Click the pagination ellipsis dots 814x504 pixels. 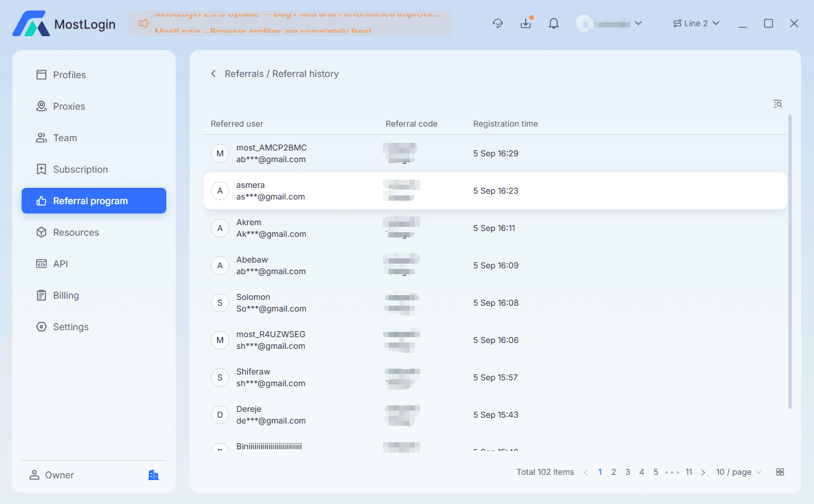(672, 472)
